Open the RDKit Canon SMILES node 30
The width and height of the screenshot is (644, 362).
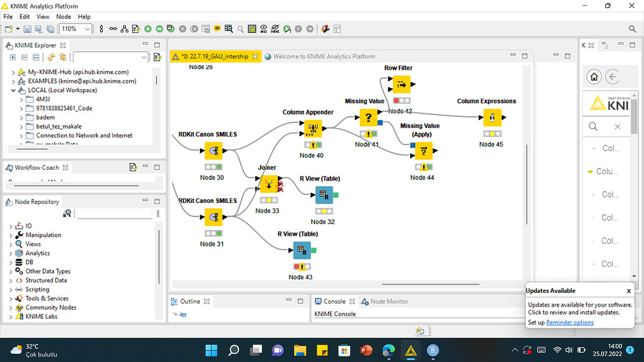pos(213,151)
